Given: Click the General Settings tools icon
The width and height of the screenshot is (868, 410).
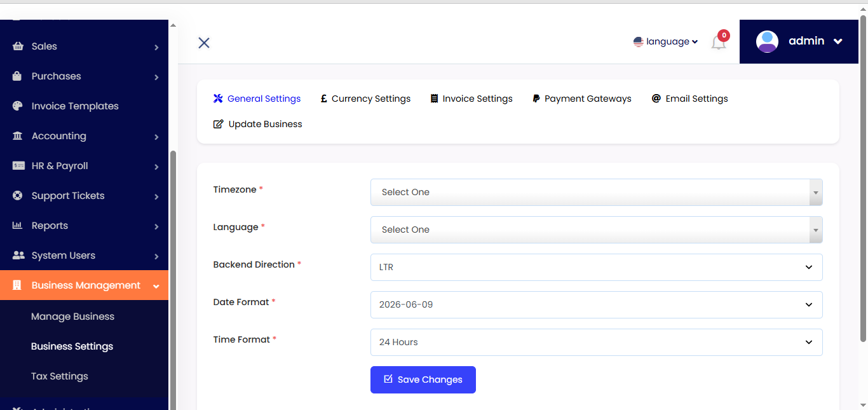Looking at the screenshot, I should [x=218, y=99].
